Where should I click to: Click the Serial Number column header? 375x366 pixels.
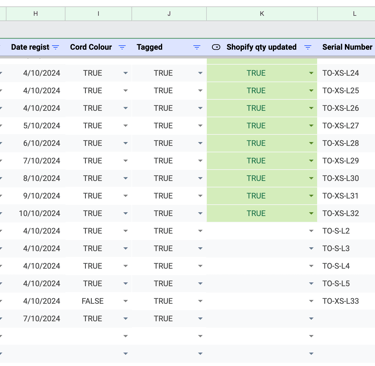[347, 47]
